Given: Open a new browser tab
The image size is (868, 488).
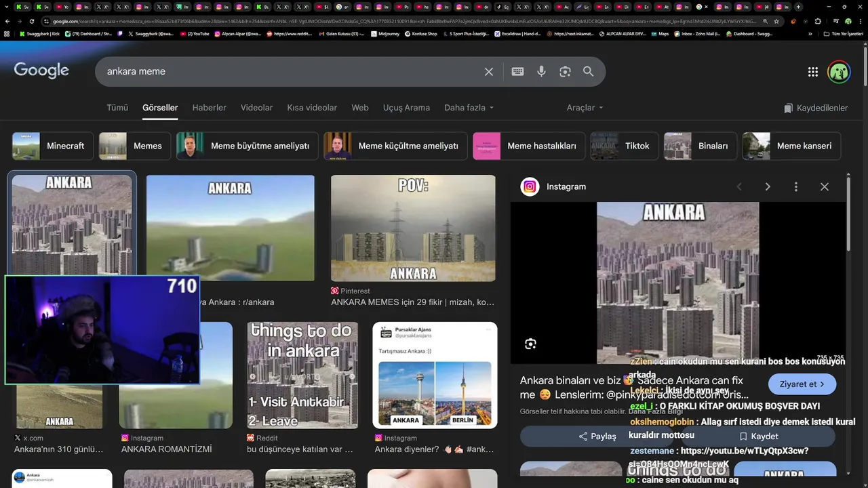Looking at the screenshot, I should (x=798, y=7).
